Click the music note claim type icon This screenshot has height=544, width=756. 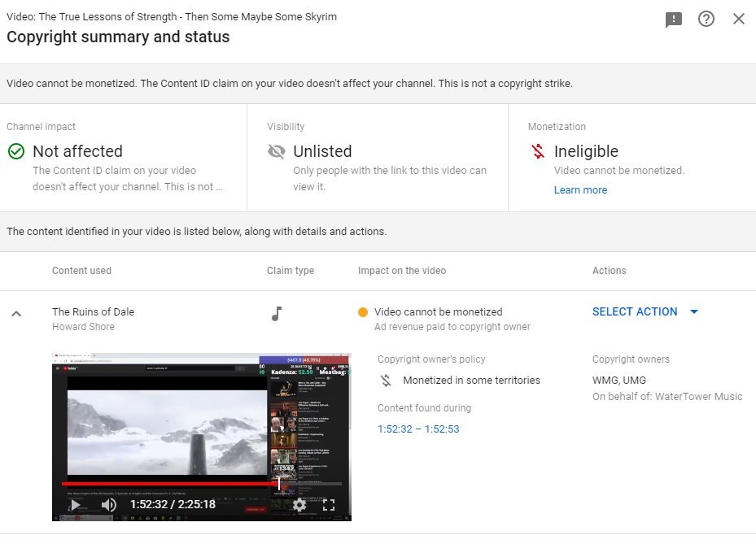(277, 314)
